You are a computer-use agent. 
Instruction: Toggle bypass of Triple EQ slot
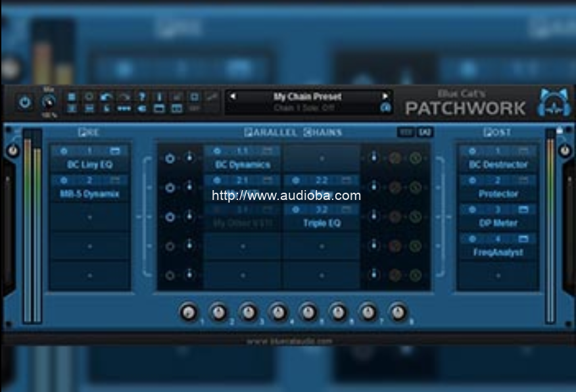[x=296, y=210]
